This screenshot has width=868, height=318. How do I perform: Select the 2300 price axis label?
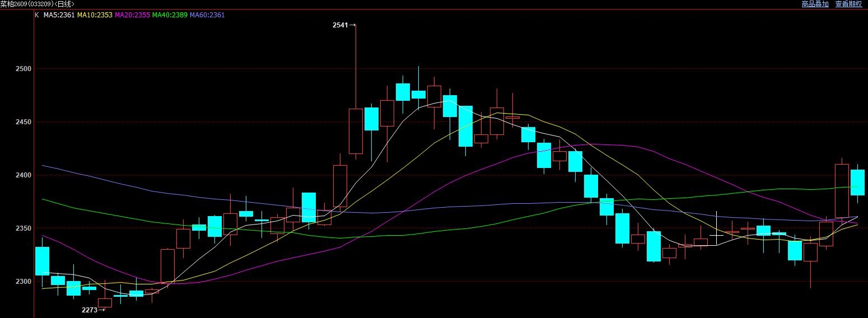23,282
